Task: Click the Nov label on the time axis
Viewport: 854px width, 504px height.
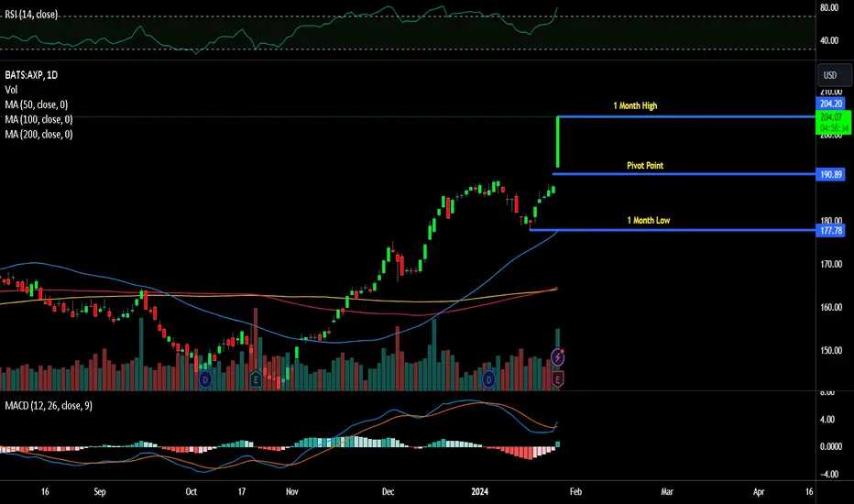Action: pos(292,491)
